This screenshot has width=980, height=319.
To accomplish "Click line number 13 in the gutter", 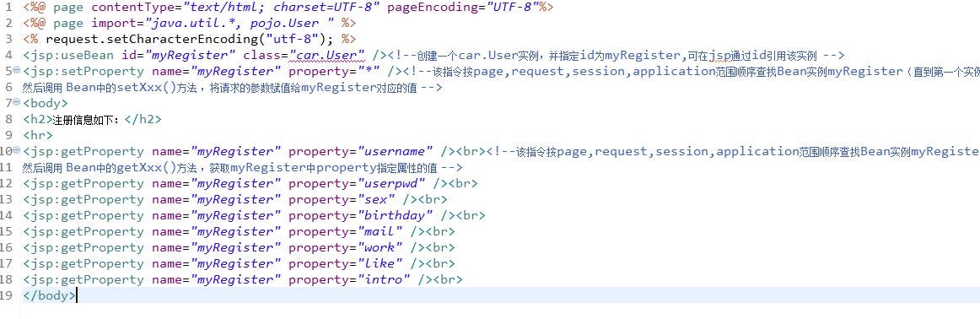I will tap(7, 199).
